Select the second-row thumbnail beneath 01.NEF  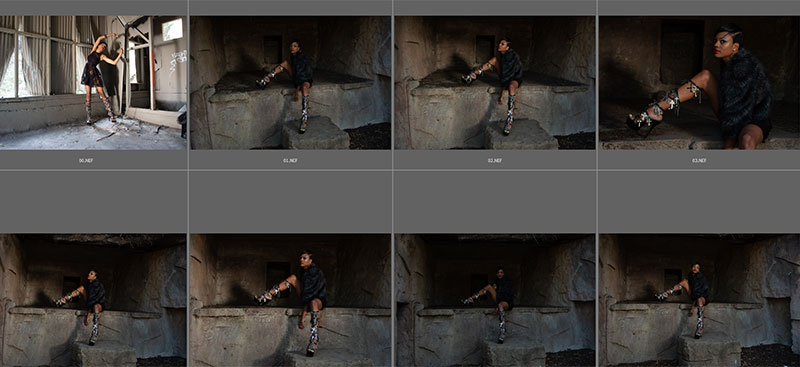click(290, 300)
